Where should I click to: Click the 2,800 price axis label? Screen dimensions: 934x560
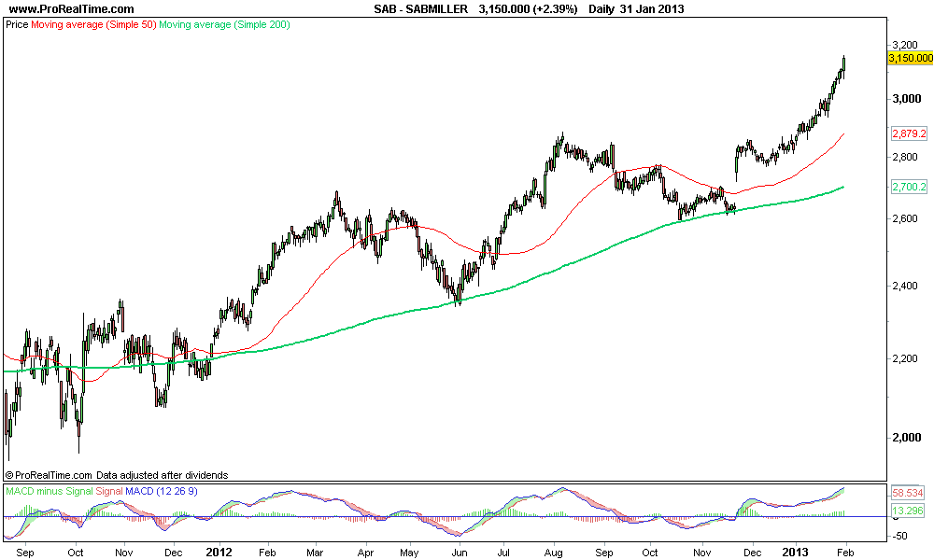(905, 157)
